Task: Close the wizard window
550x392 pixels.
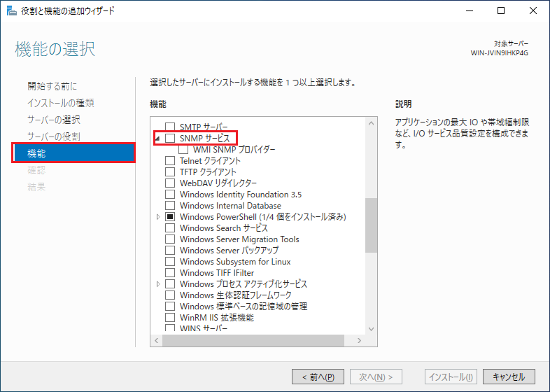Action: [x=533, y=10]
